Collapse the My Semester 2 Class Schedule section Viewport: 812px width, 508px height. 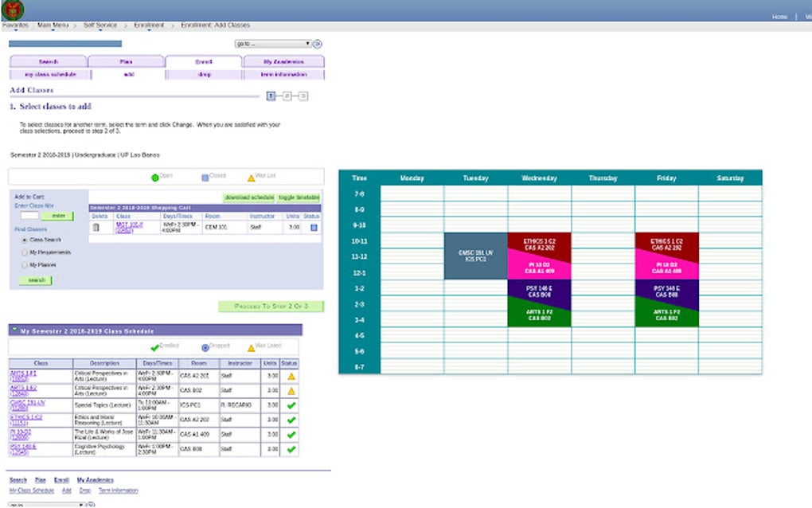point(14,329)
